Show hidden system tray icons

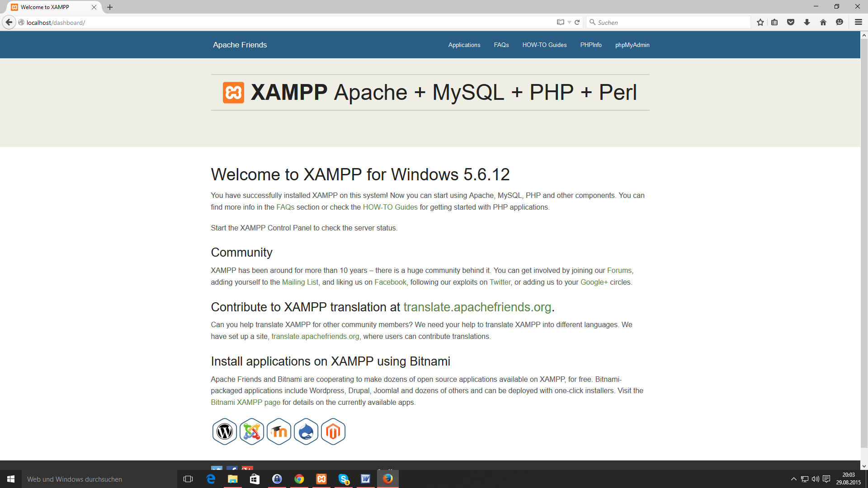point(793,479)
